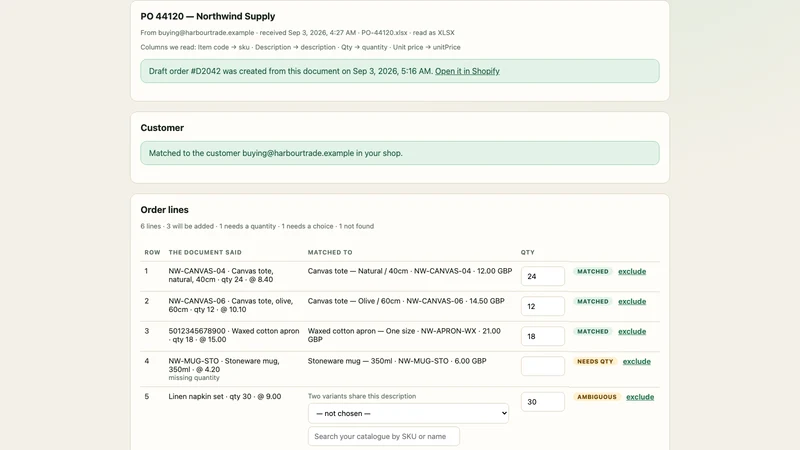
Task: Click 'missing quantity' note
Action: tap(194, 378)
